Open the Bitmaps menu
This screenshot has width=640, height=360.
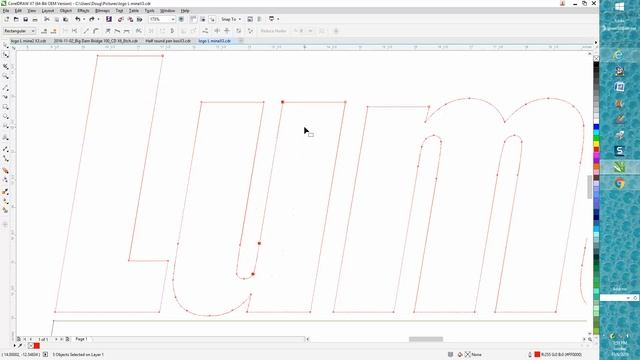[102, 11]
